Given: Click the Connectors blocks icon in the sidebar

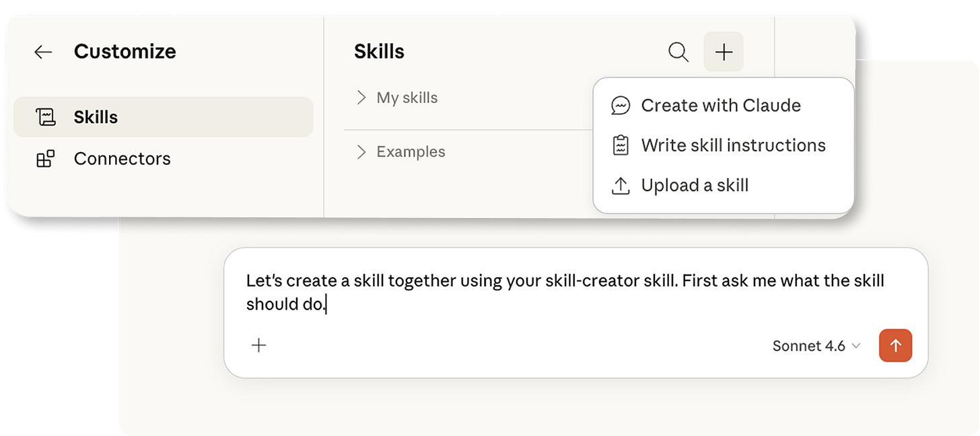Looking at the screenshot, I should point(46,159).
